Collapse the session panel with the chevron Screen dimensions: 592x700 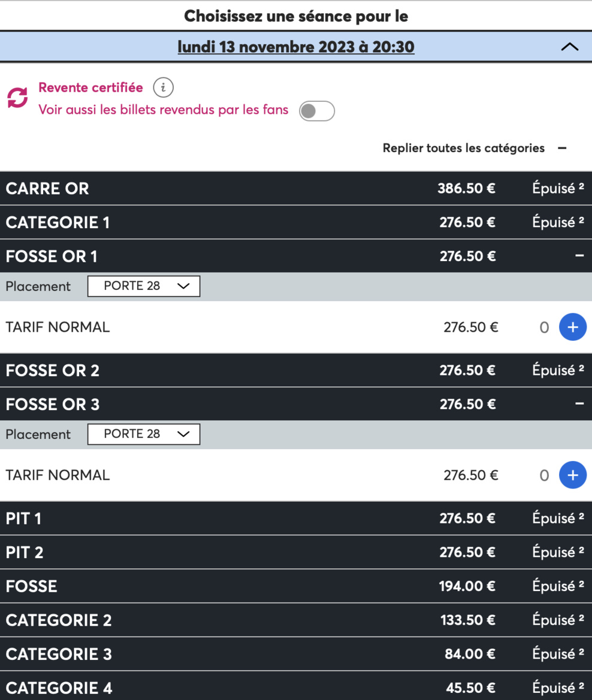click(570, 46)
